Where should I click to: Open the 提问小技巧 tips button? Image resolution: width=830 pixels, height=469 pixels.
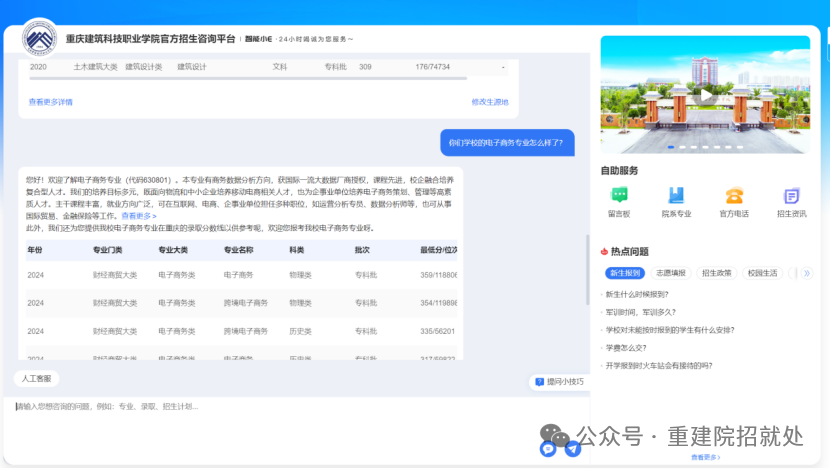pyautogui.click(x=558, y=381)
